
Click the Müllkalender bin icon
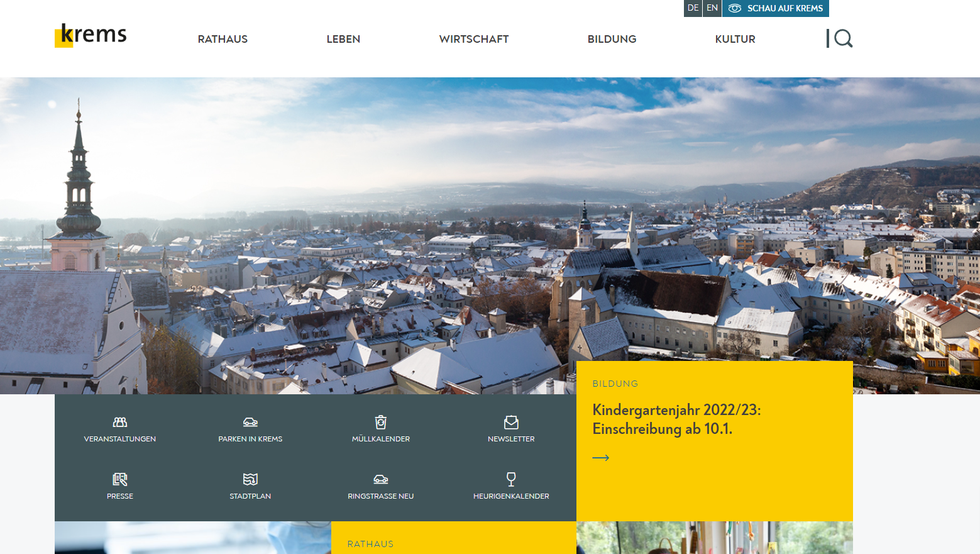pyautogui.click(x=381, y=422)
